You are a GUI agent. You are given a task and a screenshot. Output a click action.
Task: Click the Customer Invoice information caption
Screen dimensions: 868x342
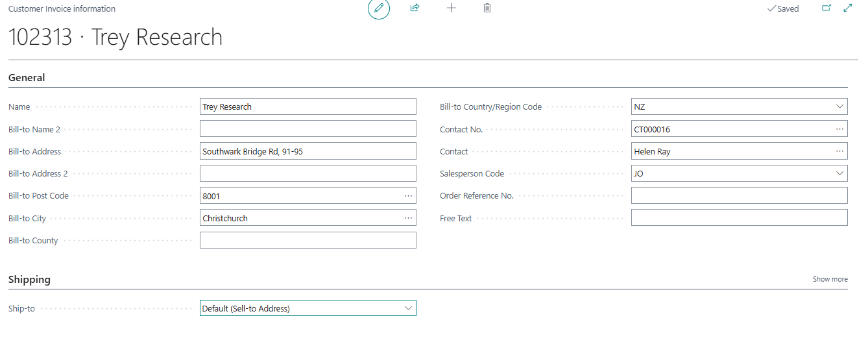click(62, 9)
